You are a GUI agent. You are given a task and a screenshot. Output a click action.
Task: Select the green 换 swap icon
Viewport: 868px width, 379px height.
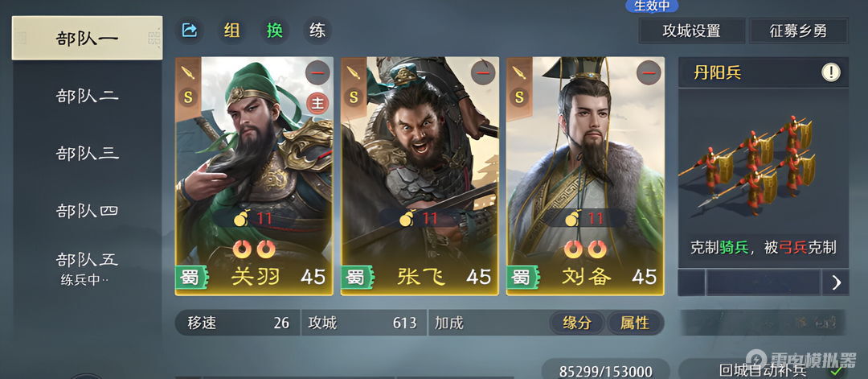275,31
